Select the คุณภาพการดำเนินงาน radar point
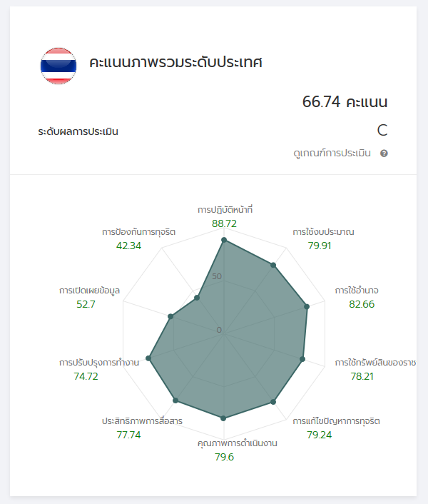 (224, 418)
